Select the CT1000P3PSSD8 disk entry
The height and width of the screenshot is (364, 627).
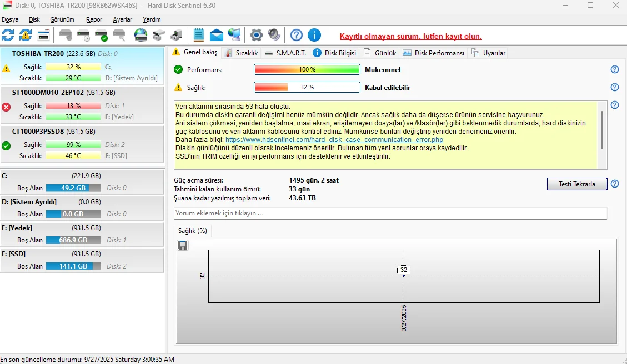[82, 143]
